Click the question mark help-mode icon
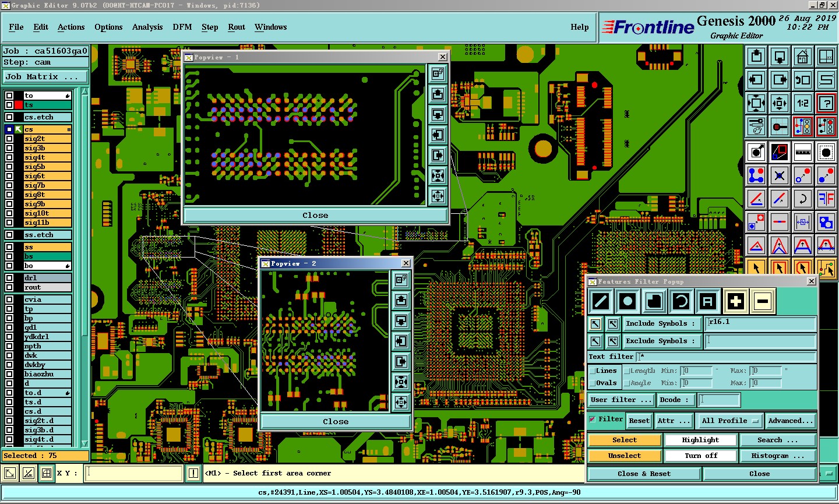This screenshot has width=839, height=504. (x=826, y=103)
